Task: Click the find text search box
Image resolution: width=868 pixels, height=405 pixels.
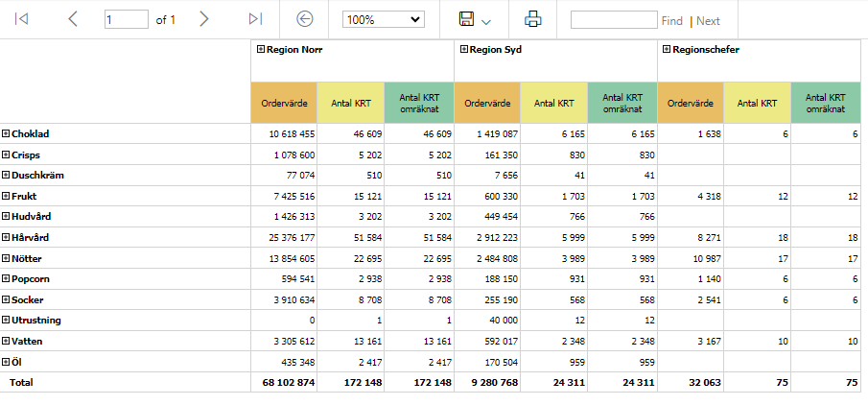Action: [x=614, y=19]
